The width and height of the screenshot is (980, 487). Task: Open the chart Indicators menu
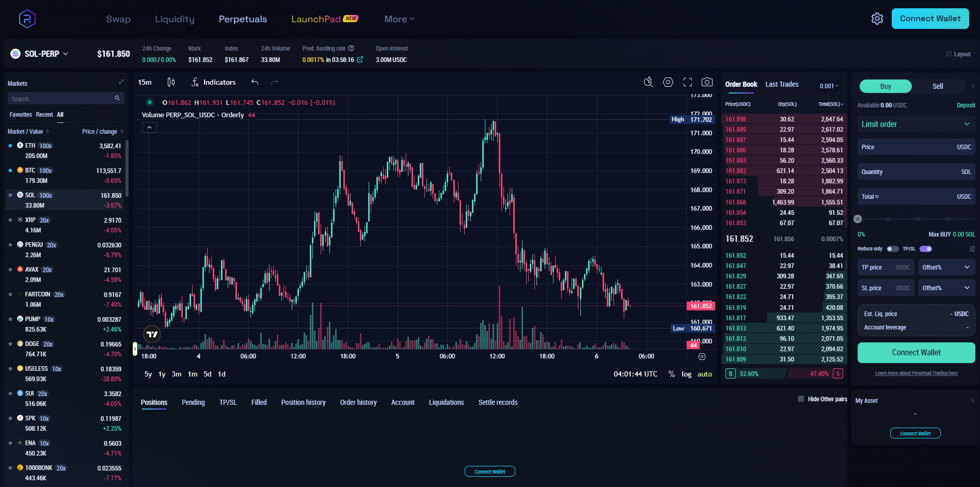(x=213, y=82)
